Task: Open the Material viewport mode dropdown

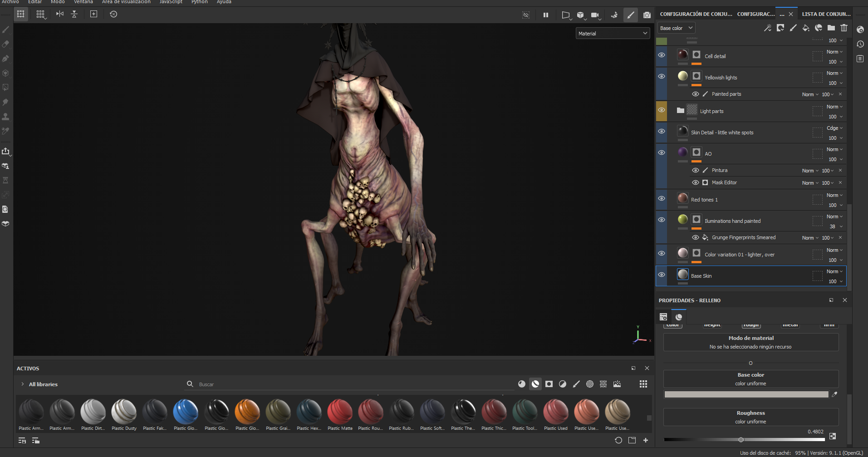Action: click(613, 34)
